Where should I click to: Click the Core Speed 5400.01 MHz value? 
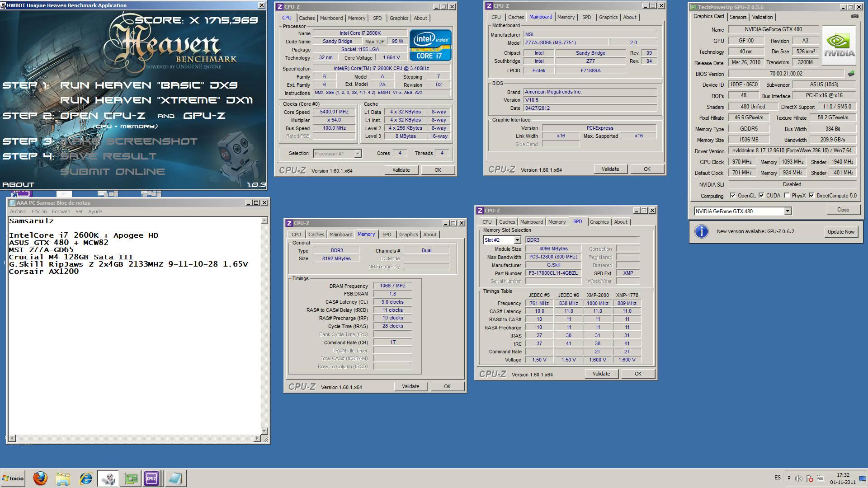click(x=335, y=112)
